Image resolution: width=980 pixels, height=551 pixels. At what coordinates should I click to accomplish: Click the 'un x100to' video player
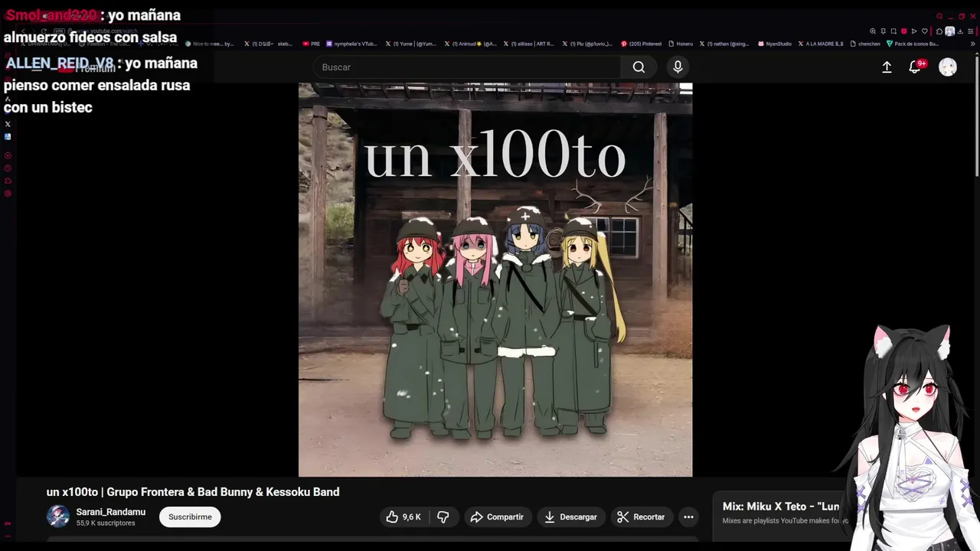pos(495,279)
